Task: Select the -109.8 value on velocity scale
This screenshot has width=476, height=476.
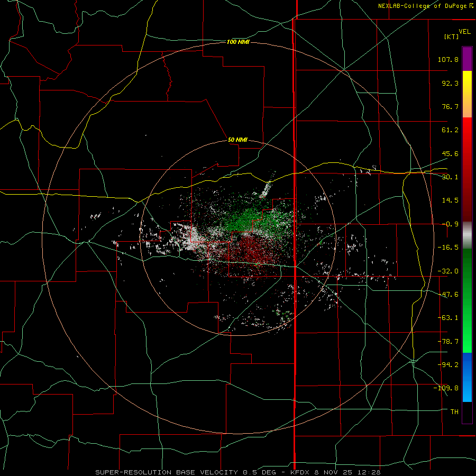Action: (446, 388)
